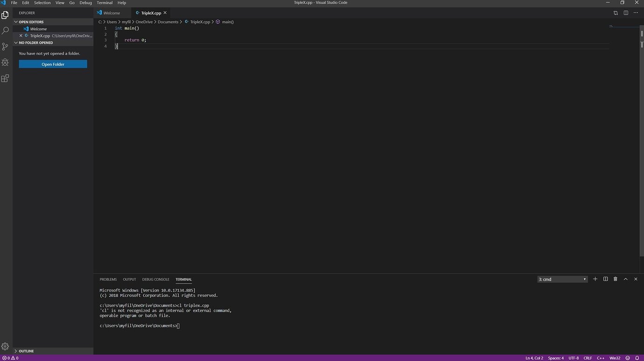Screen dimensions: 644x361
Task: Open notifications bell in status bar
Action: (637, 358)
